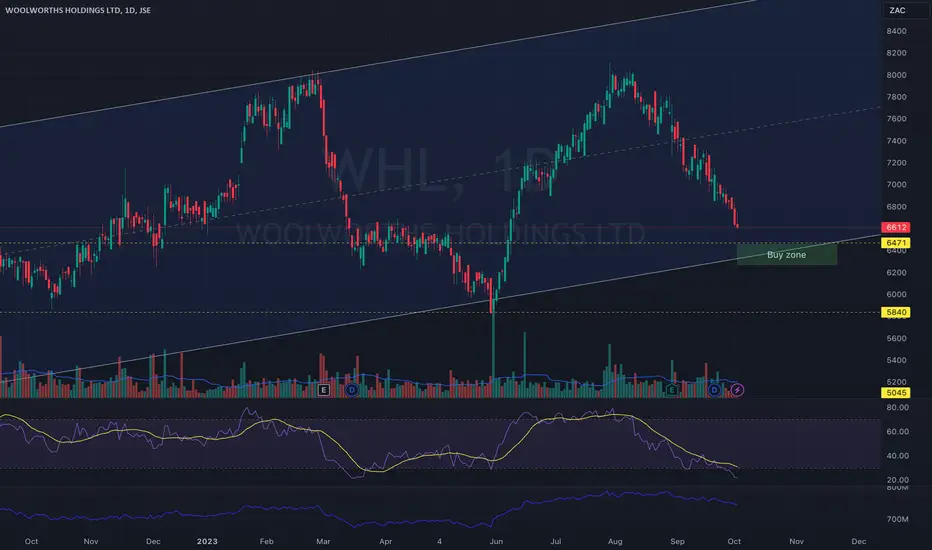Click the 8400 value on price axis
The image size is (932, 550).
tap(896, 31)
